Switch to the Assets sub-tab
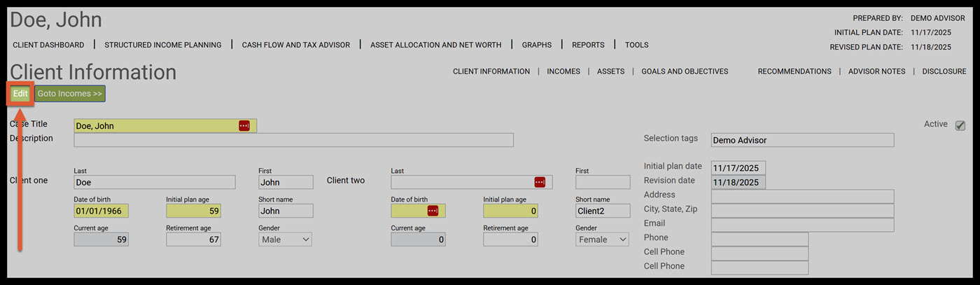 point(610,71)
